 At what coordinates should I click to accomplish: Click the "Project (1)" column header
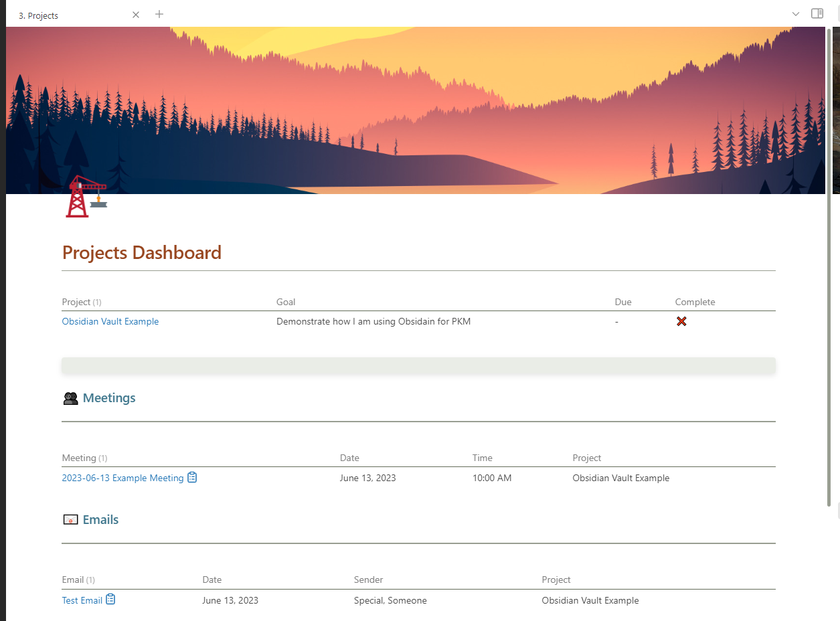point(82,302)
